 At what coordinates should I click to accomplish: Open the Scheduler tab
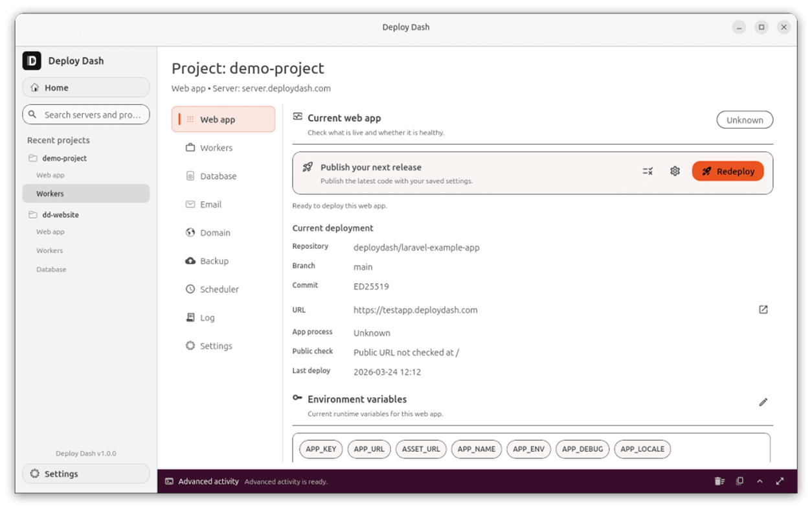pyautogui.click(x=223, y=289)
